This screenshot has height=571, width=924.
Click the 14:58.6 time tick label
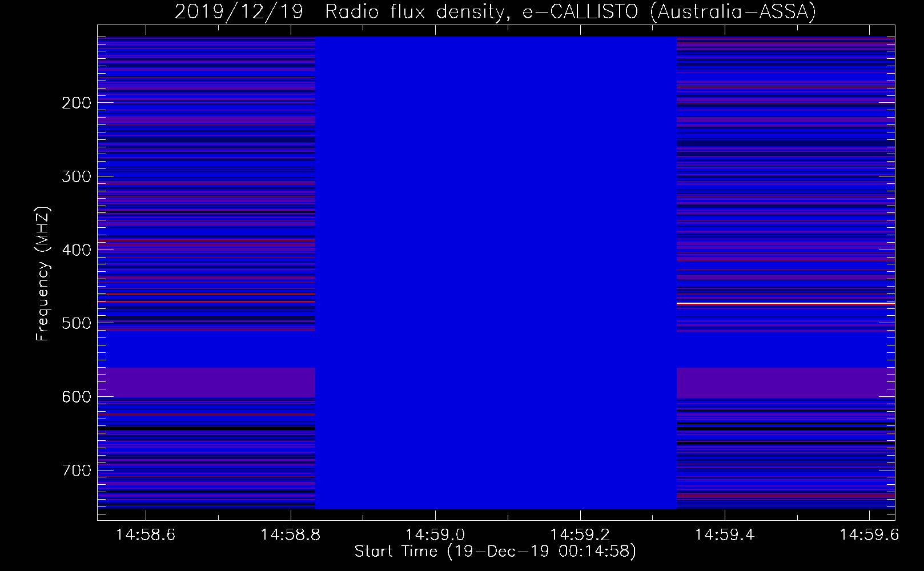pyautogui.click(x=146, y=534)
